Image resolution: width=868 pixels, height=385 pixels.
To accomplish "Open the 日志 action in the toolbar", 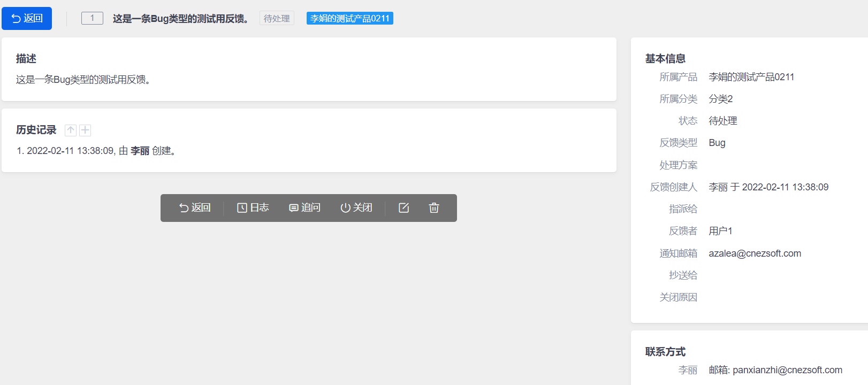I will 253,207.
